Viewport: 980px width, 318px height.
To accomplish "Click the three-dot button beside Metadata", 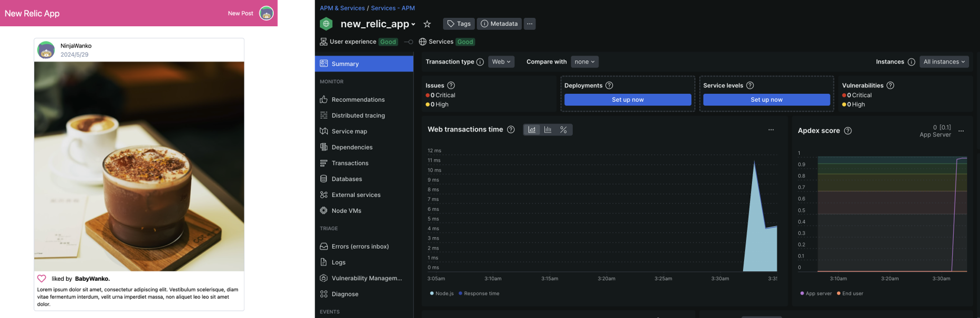I will (530, 24).
